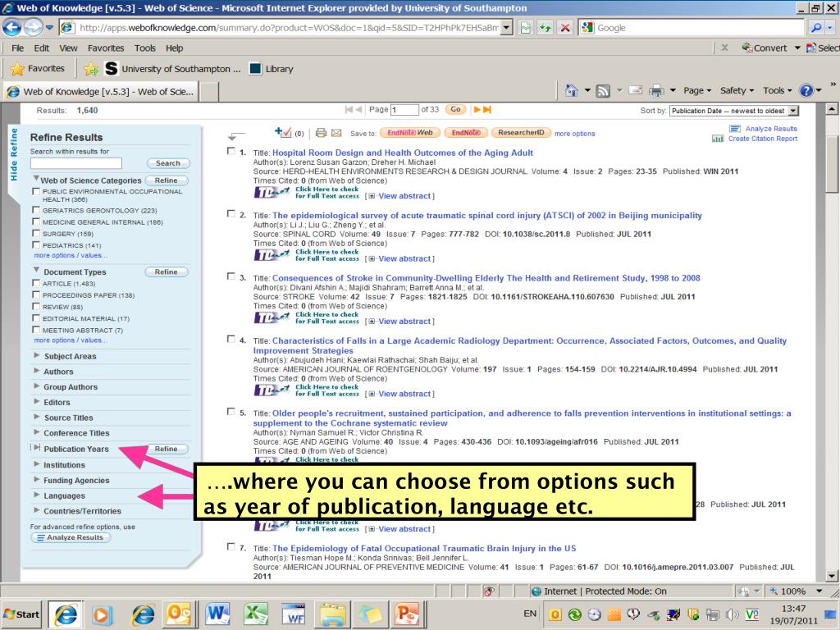840x630 pixels.
Task: Open the address bar dropdown arrow
Action: tap(506, 28)
